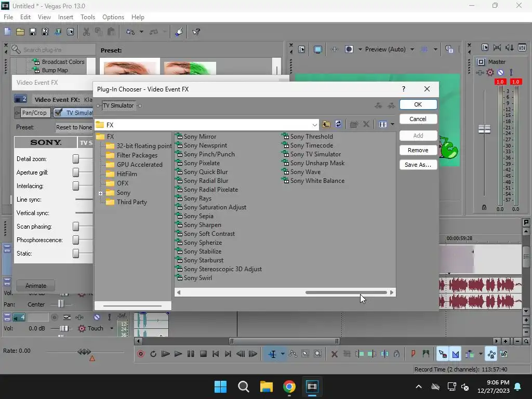Click the Save As... button

418,165
